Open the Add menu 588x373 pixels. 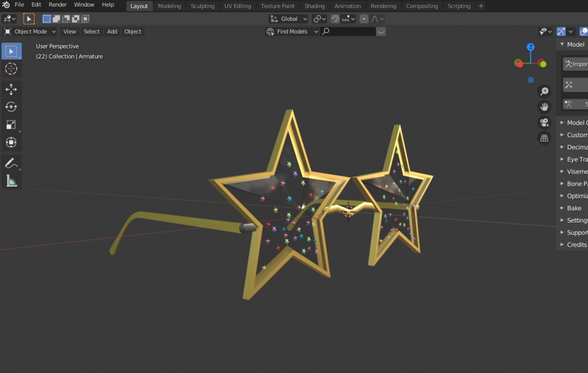112,32
